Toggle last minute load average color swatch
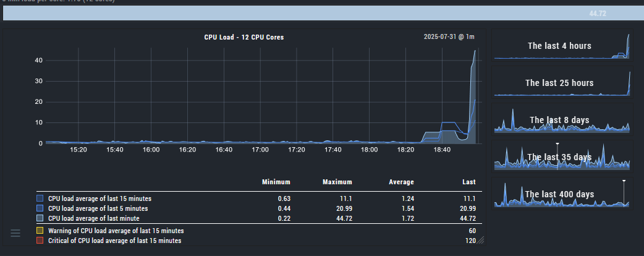 [x=40, y=218]
